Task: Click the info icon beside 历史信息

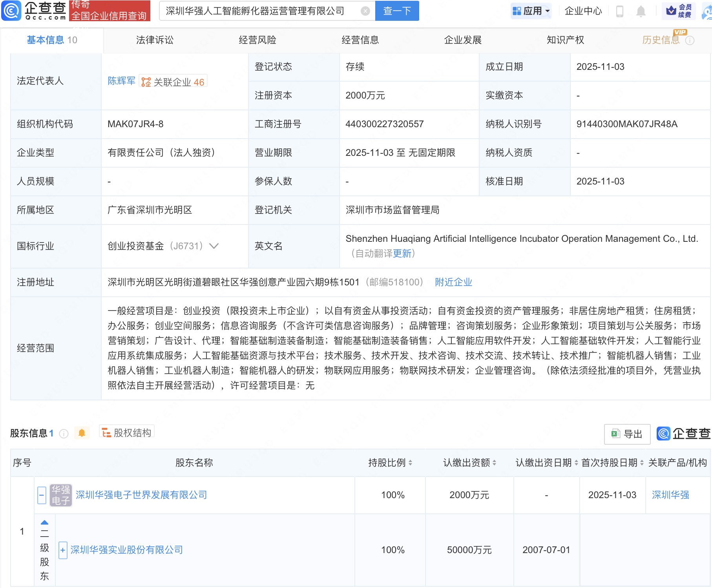Action: pyautogui.click(x=690, y=40)
